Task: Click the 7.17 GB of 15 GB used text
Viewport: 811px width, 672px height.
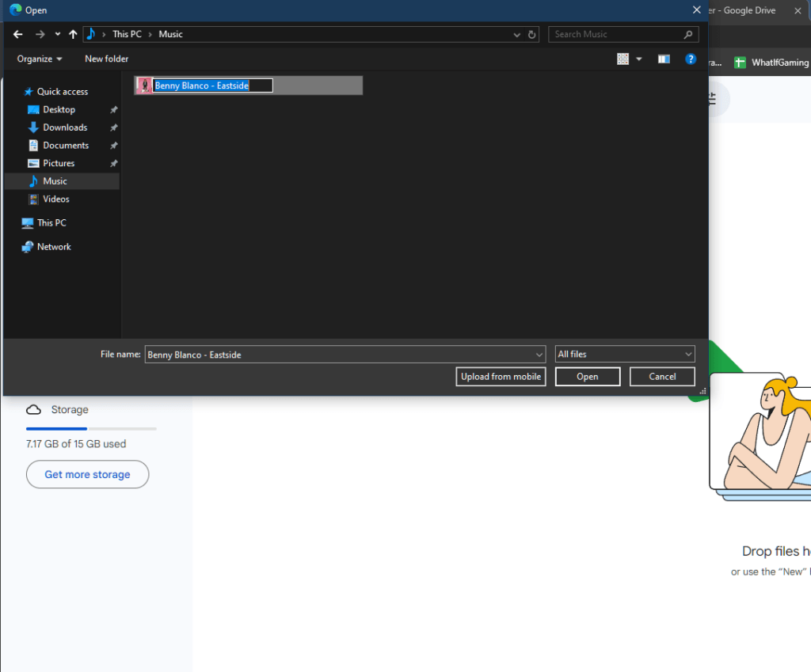Action: (76, 443)
